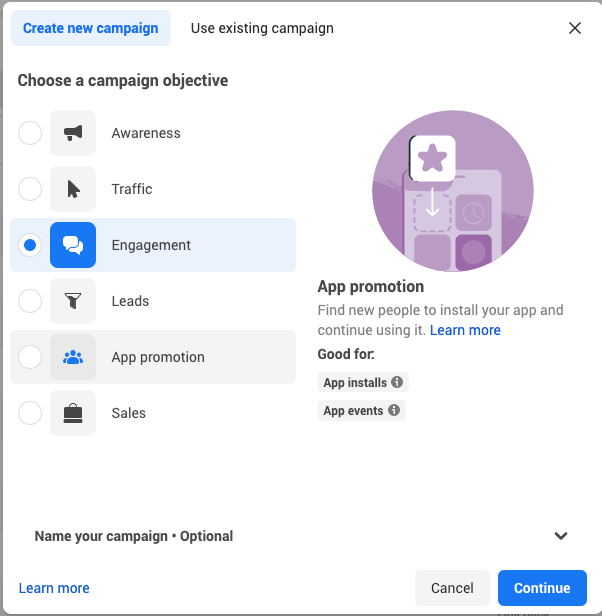
Task: Click the App promotion option label
Action: 158,357
